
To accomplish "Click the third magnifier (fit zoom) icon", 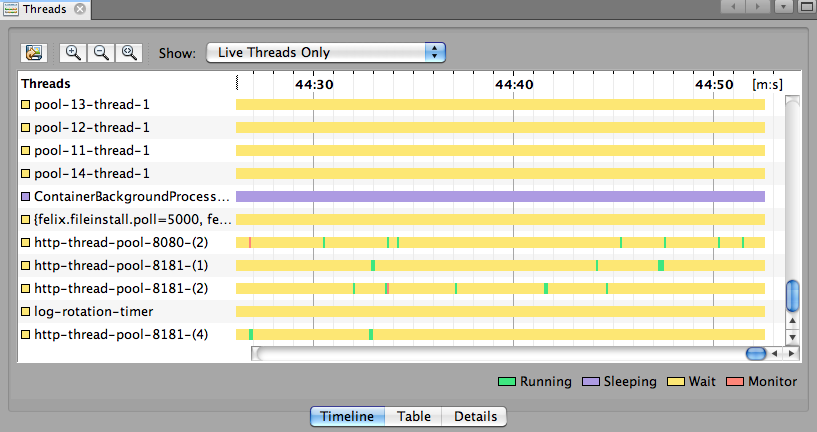I will click(x=129, y=53).
